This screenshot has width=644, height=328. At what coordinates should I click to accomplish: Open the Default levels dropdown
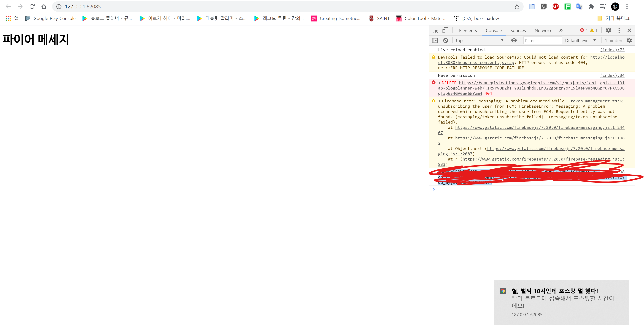pos(580,40)
